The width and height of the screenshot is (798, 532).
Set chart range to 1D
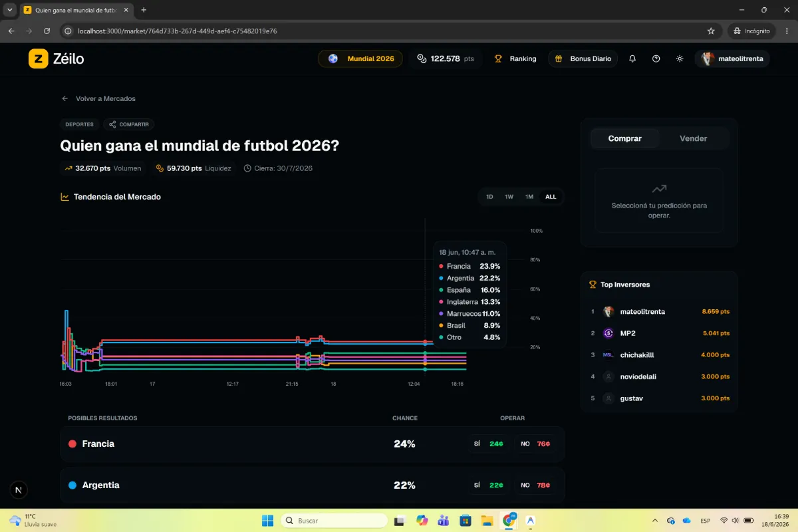coord(490,197)
